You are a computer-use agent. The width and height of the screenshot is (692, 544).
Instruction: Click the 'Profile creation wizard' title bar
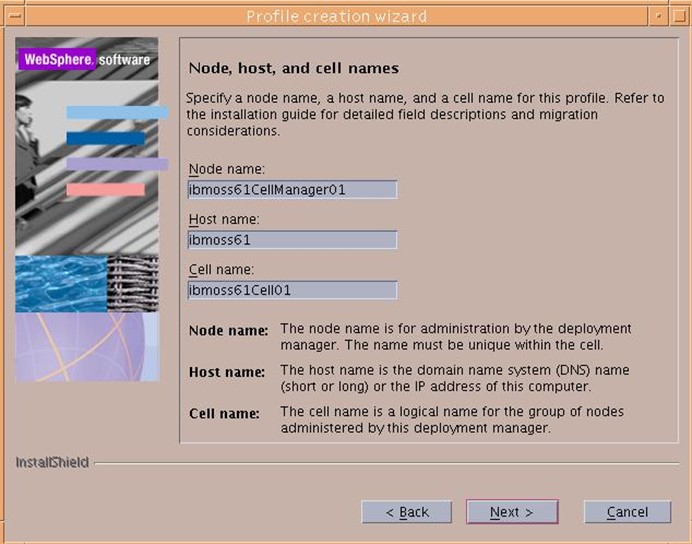(x=336, y=15)
